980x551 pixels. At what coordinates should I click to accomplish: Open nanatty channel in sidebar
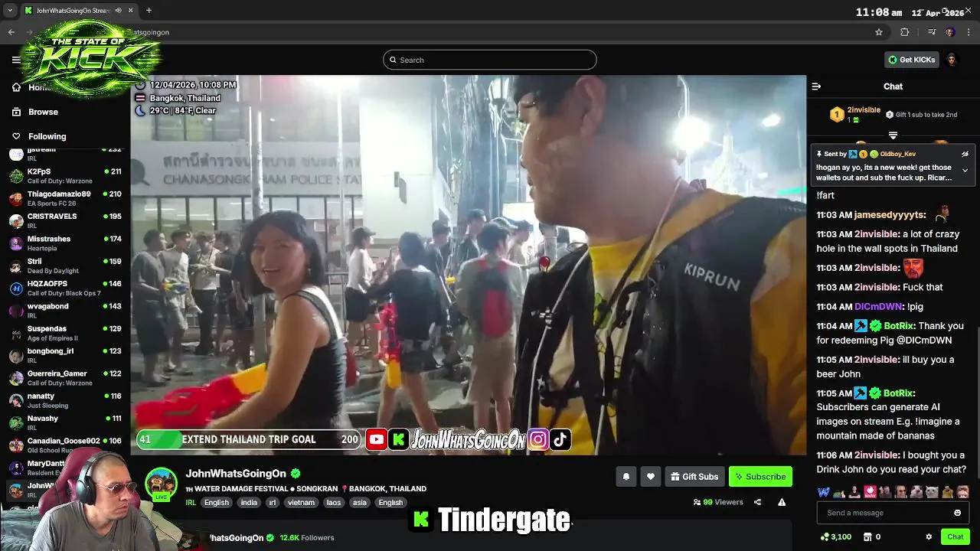[65, 400]
